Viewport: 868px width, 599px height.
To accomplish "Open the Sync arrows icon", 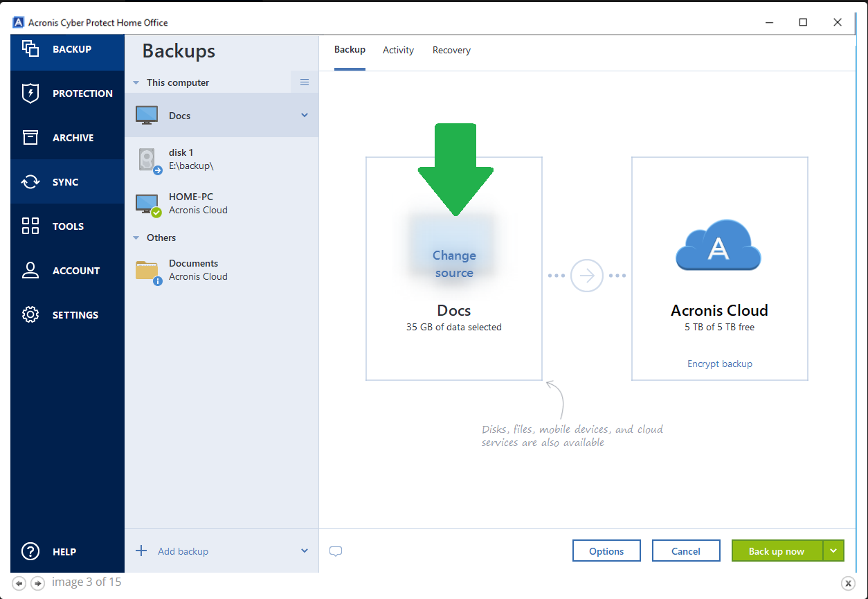I will click(30, 182).
